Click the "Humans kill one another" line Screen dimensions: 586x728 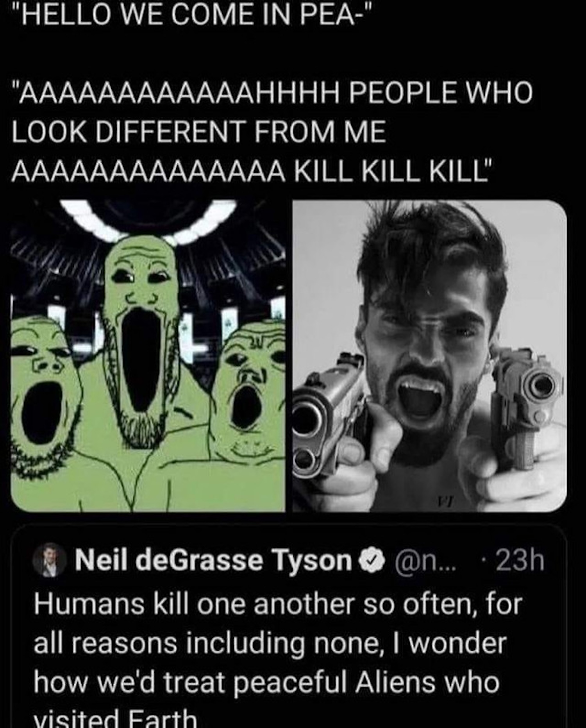[277, 603]
